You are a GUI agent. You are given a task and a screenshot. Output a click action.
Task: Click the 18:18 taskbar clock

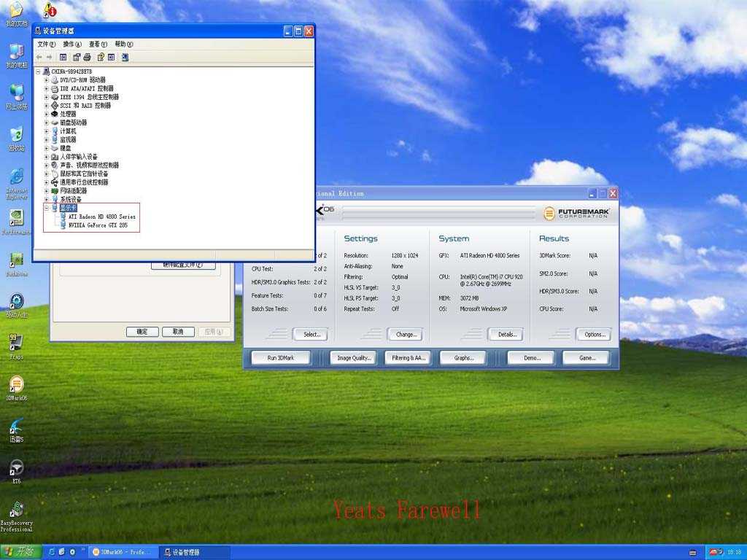point(734,552)
